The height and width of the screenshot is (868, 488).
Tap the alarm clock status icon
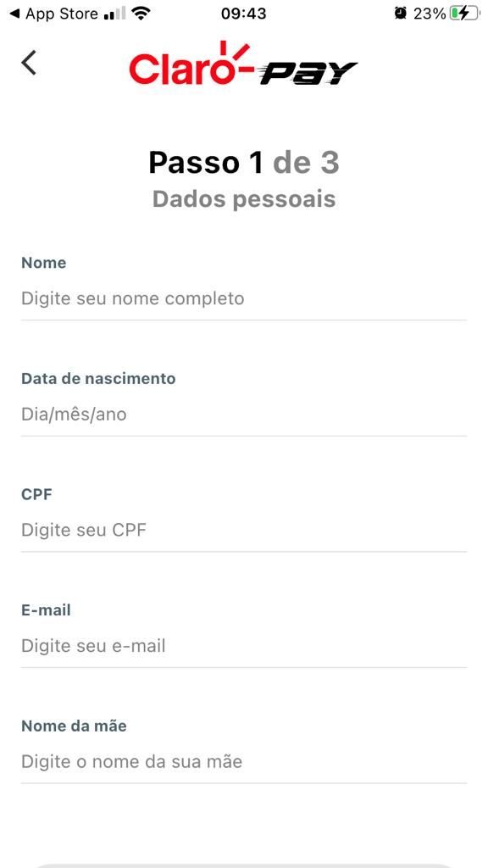(401, 14)
